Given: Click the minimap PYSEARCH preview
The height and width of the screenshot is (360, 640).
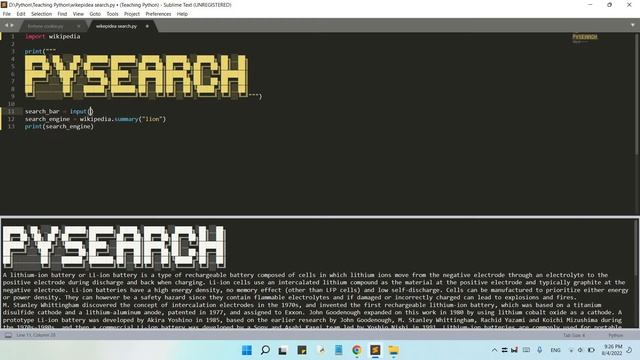Looking at the screenshot, I should (x=585, y=38).
